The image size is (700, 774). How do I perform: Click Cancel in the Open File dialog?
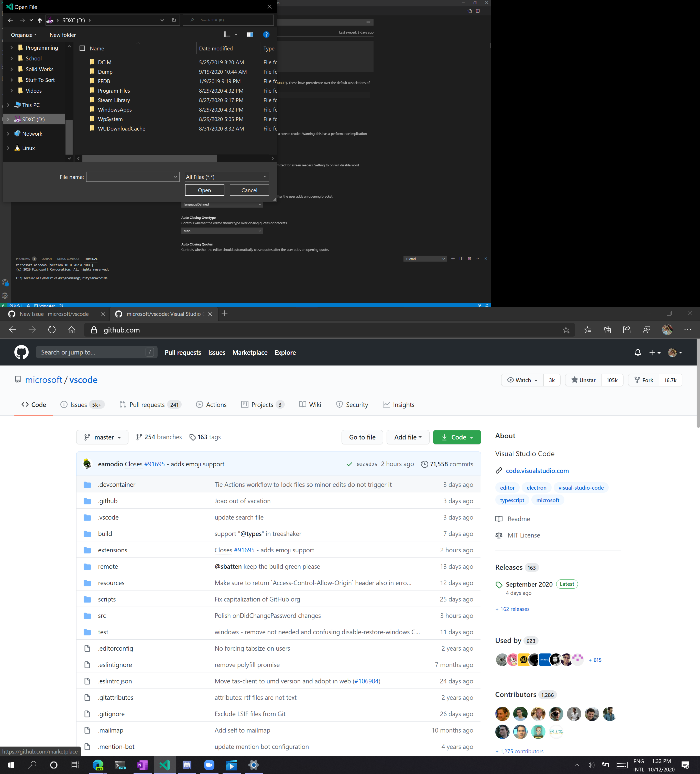249,190
